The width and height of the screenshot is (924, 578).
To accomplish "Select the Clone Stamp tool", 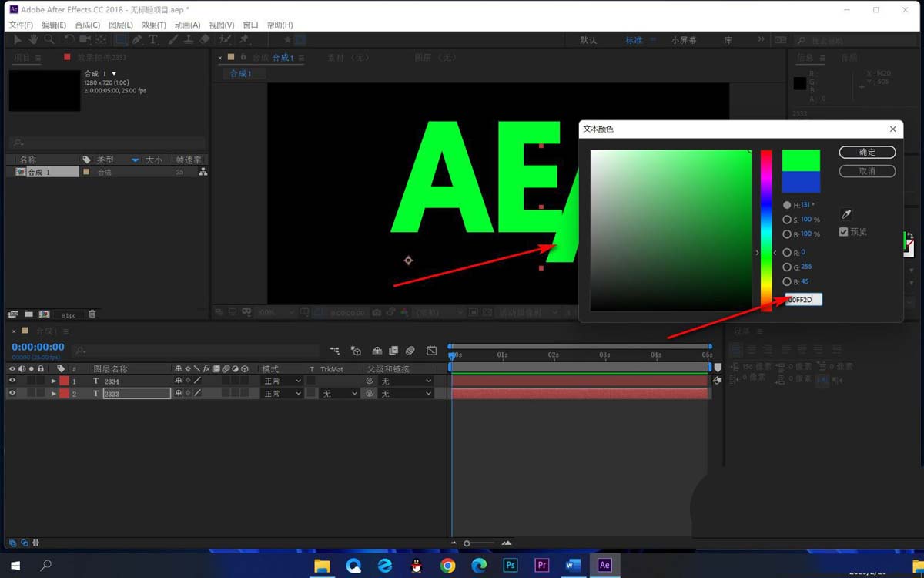I will [x=189, y=39].
